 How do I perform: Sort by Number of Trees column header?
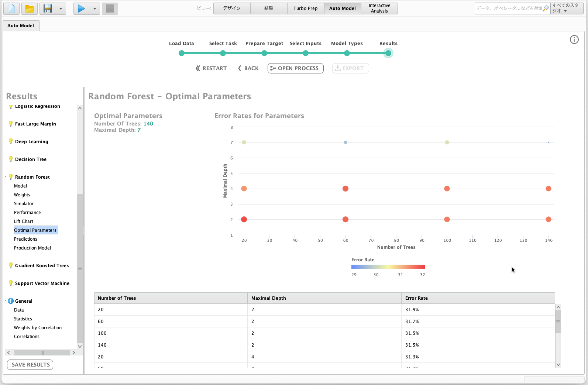coord(171,298)
